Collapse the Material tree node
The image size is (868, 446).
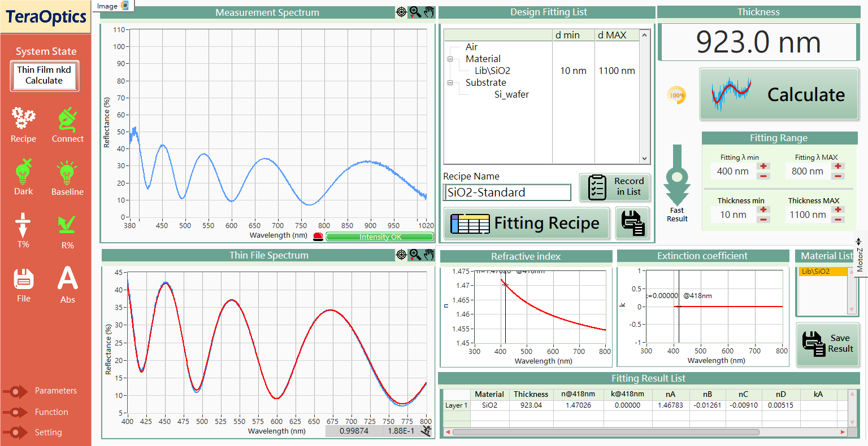tap(451, 59)
